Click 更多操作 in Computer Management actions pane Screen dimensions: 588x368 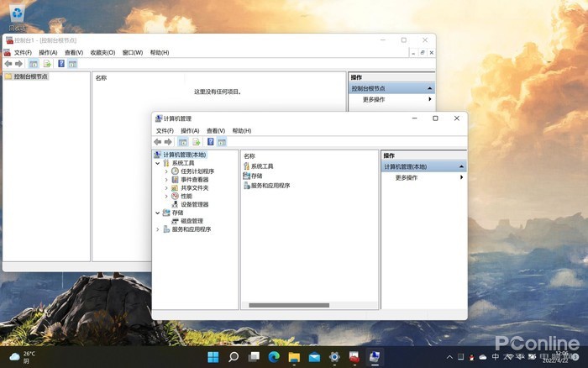pyautogui.click(x=407, y=177)
